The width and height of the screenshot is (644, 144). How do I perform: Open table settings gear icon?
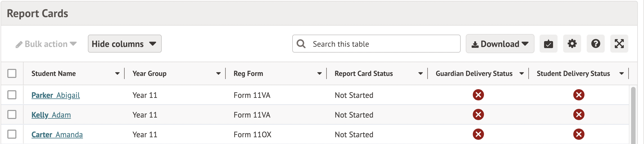click(572, 44)
